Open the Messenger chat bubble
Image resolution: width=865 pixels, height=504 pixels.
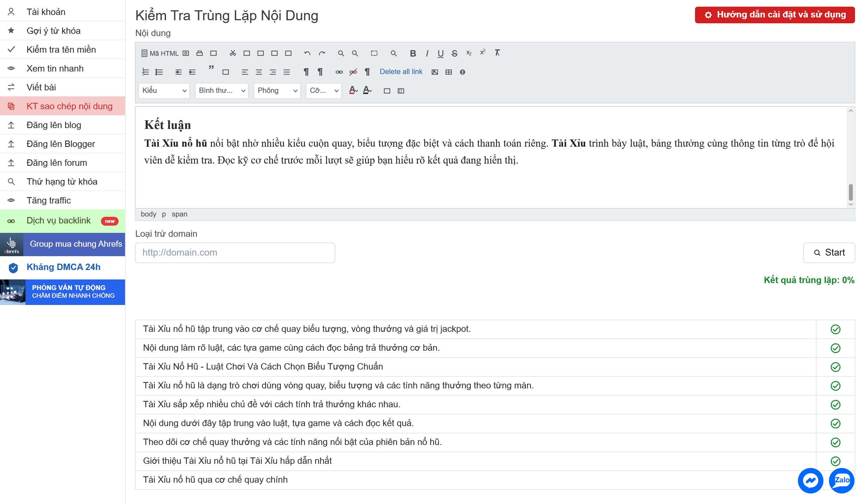pyautogui.click(x=810, y=481)
